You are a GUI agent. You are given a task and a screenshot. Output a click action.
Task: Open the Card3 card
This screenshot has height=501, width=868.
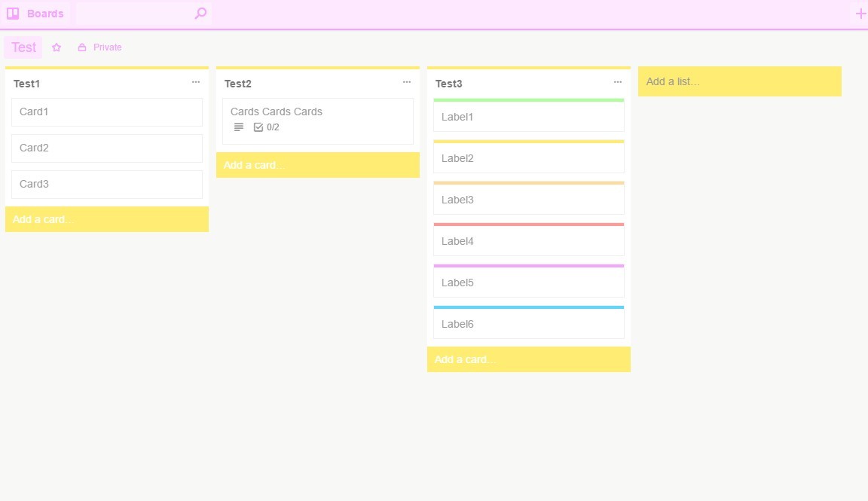coord(107,185)
